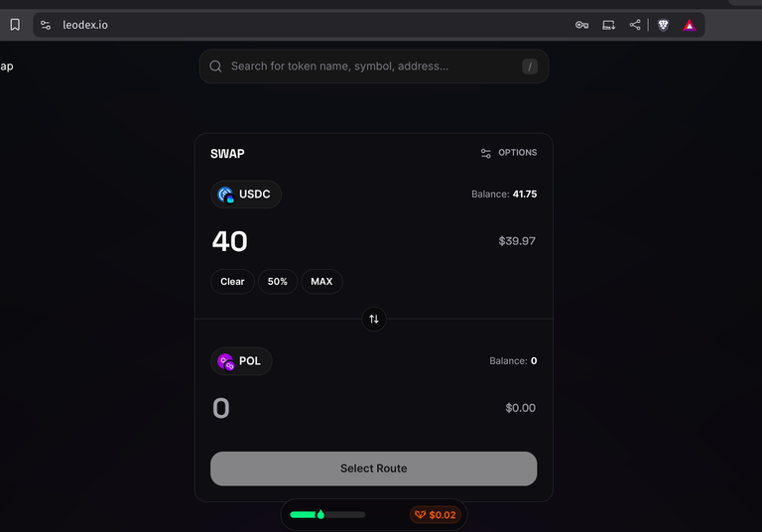The width and height of the screenshot is (762, 532).
Task: Swap token direction with the arrows icon
Action: coord(374,319)
